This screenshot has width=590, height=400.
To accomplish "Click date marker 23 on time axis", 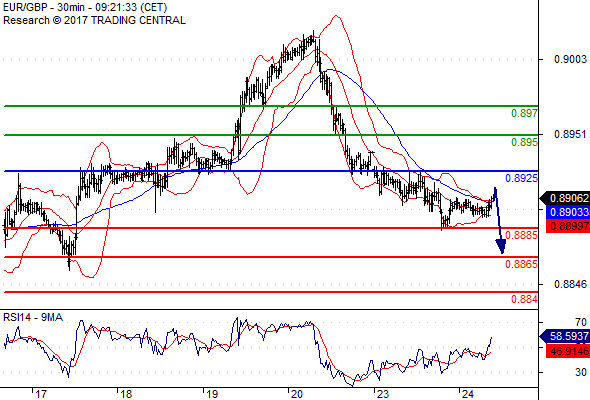I will click(x=382, y=394).
